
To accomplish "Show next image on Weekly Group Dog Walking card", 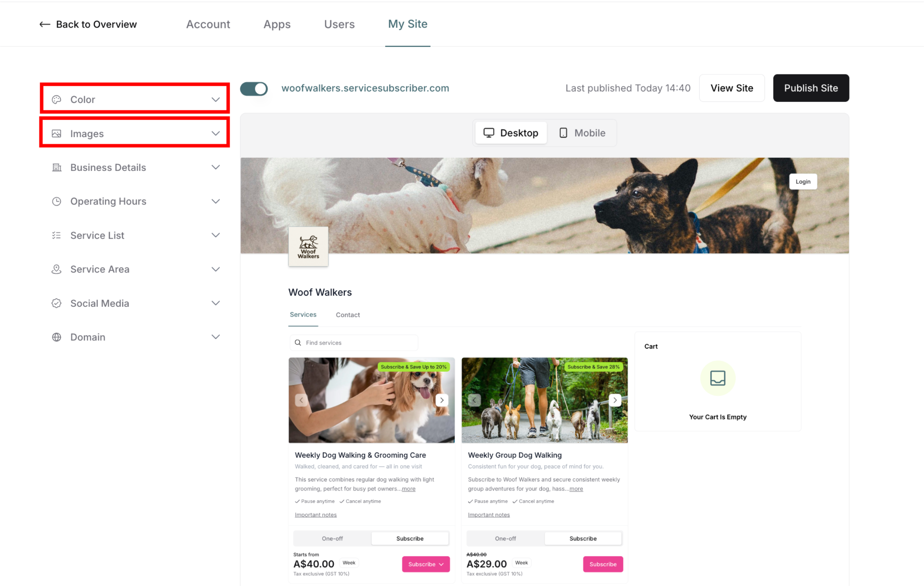I will [x=615, y=400].
